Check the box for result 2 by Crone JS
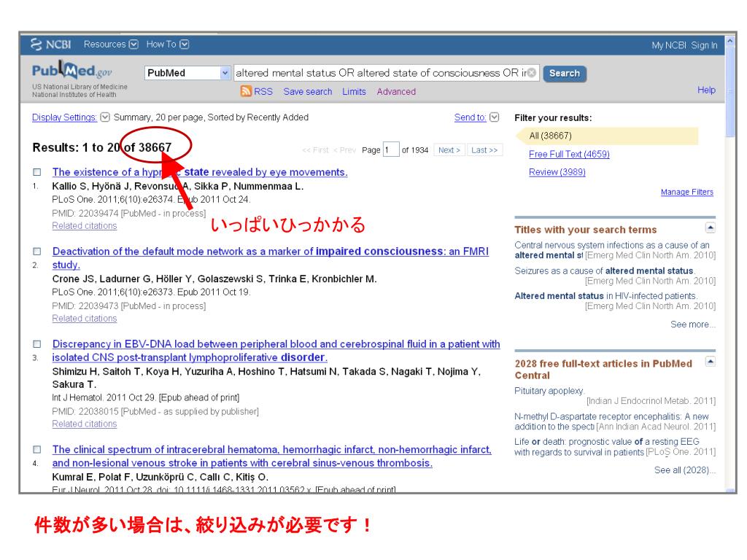 36,252
